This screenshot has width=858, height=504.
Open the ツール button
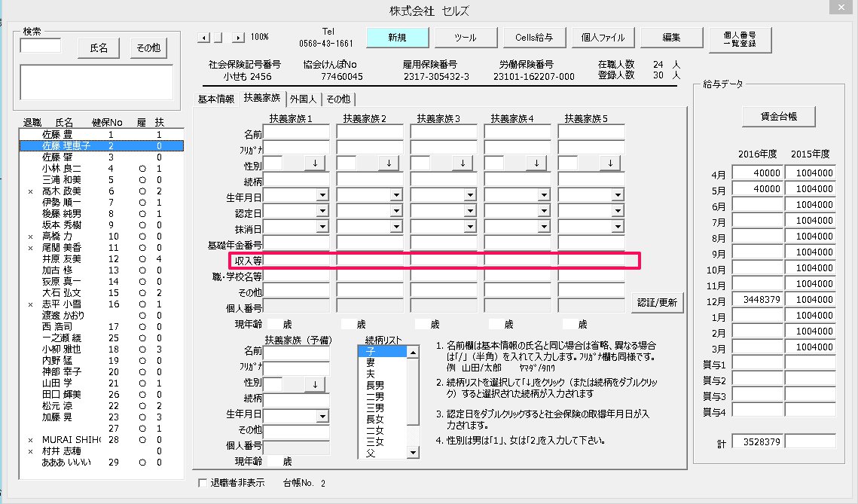coord(466,37)
